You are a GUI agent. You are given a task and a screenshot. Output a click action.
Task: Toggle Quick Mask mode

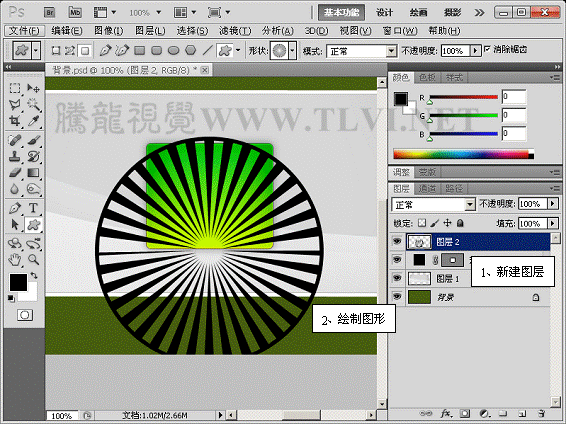(25, 315)
